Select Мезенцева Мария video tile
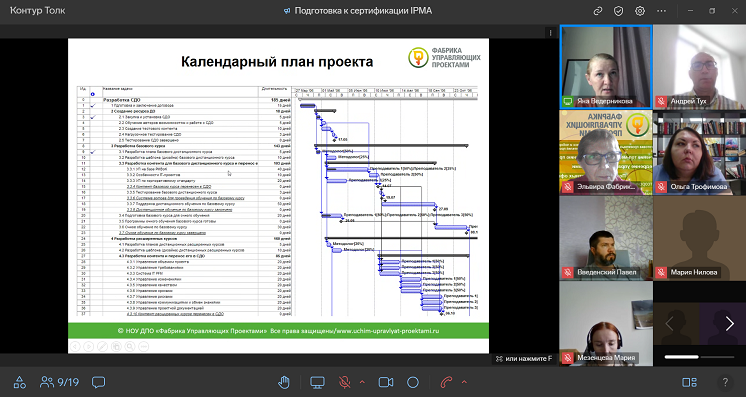 pos(606,324)
